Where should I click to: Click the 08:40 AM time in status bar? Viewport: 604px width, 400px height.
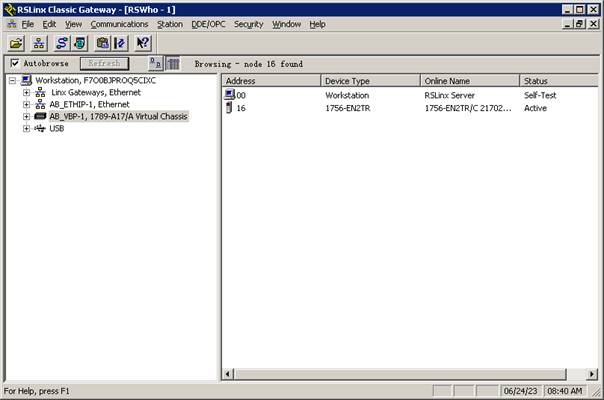click(565, 391)
